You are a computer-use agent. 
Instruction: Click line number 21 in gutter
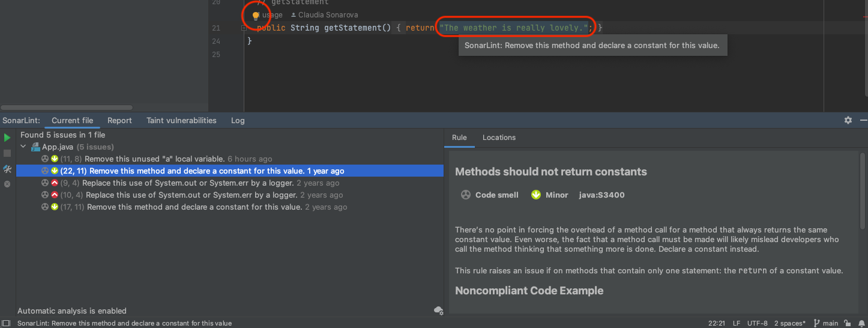coord(216,28)
